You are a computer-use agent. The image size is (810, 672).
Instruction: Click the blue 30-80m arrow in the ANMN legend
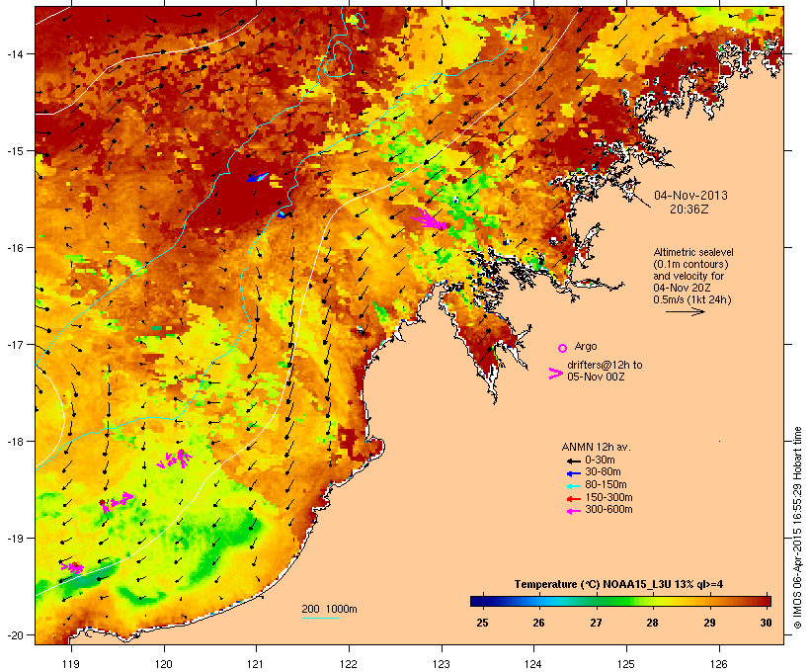coord(573,473)
